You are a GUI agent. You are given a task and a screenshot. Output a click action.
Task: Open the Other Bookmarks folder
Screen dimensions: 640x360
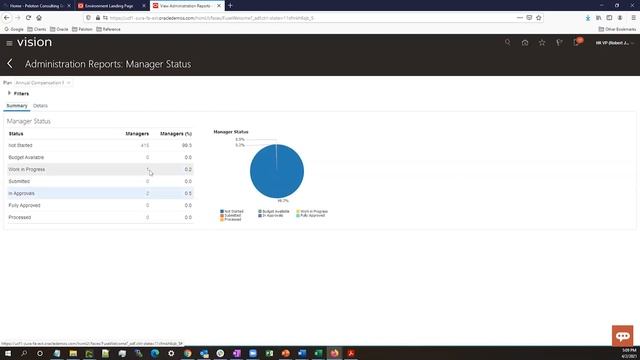617,29
